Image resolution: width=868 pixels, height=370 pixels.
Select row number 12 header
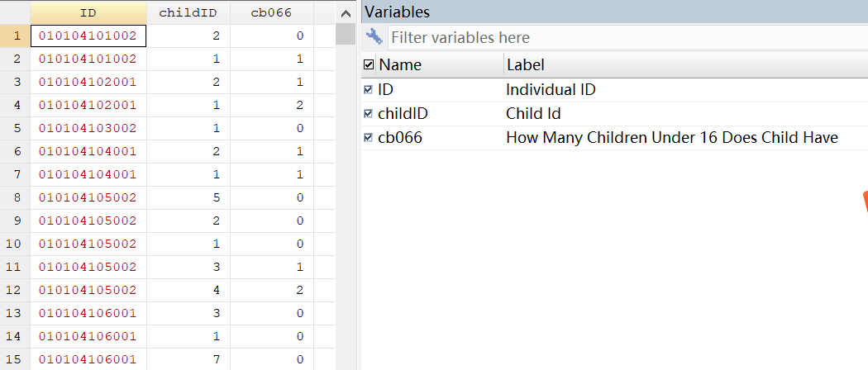(15, 290)
